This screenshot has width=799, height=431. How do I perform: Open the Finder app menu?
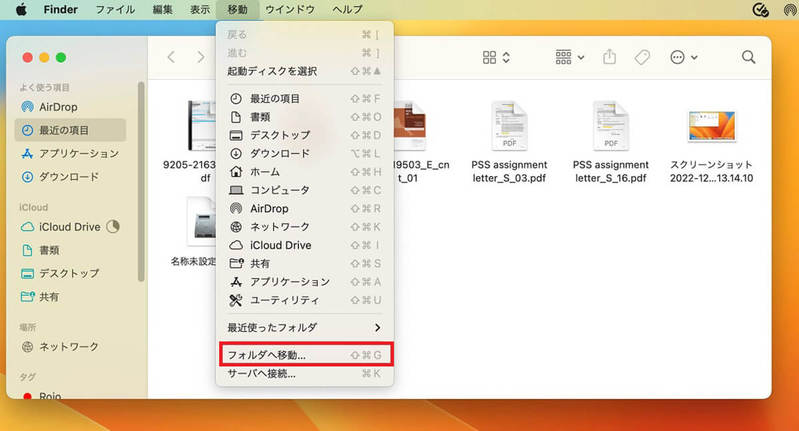[60, 9]
